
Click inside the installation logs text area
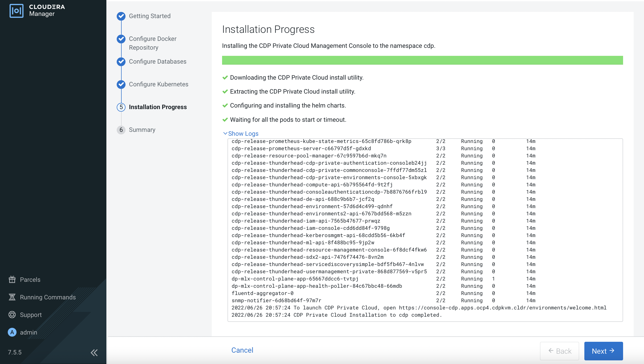point(425,230)
